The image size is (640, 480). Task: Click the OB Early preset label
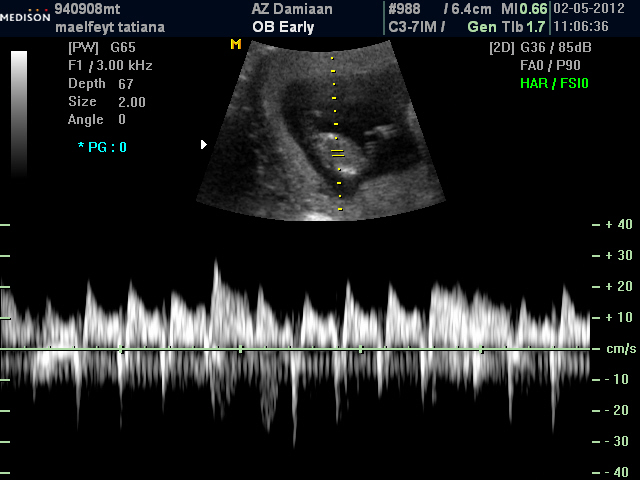tap(283, 27)
